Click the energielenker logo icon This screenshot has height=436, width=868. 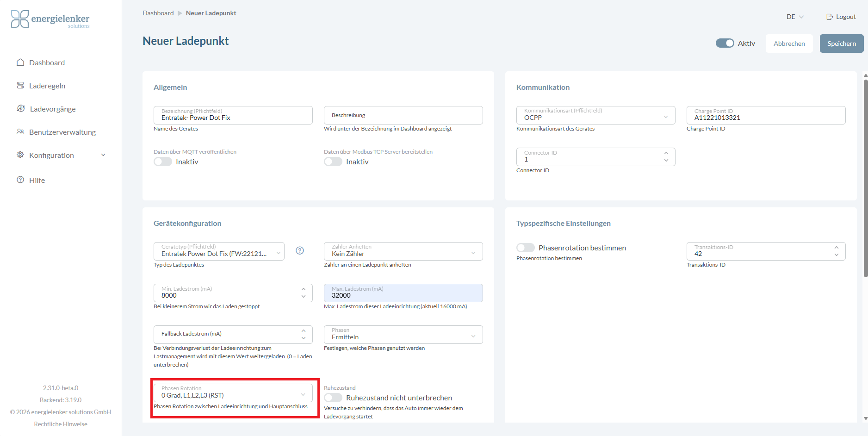(20, 19)
